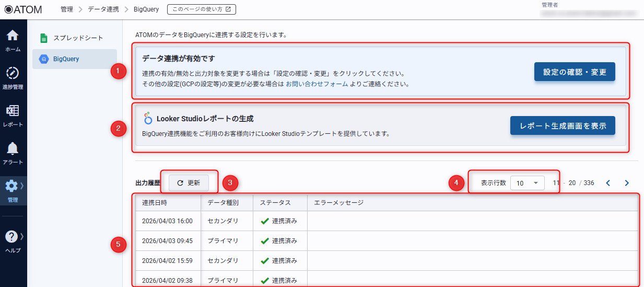Image resolution: width=644 pixels, height=287 pixels.
Task: Click the 設定の確認・変更 button
Action: point(575,72)
